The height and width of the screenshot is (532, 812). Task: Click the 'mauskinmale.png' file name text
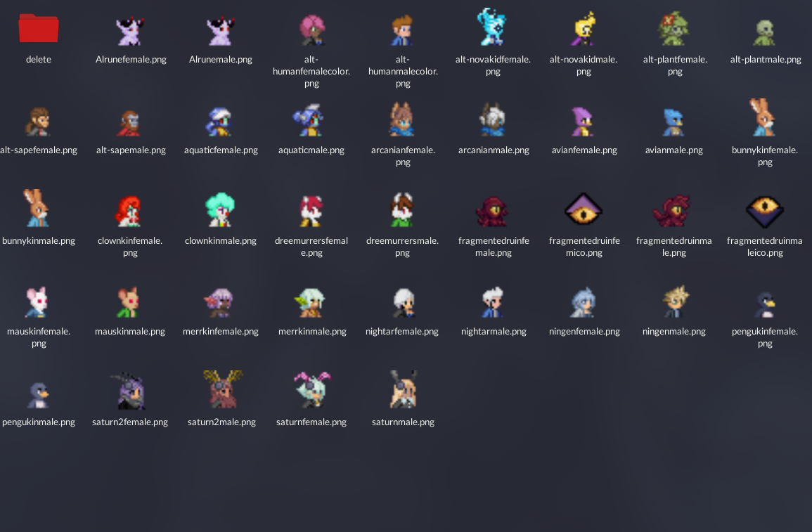[x=130, y=331]
